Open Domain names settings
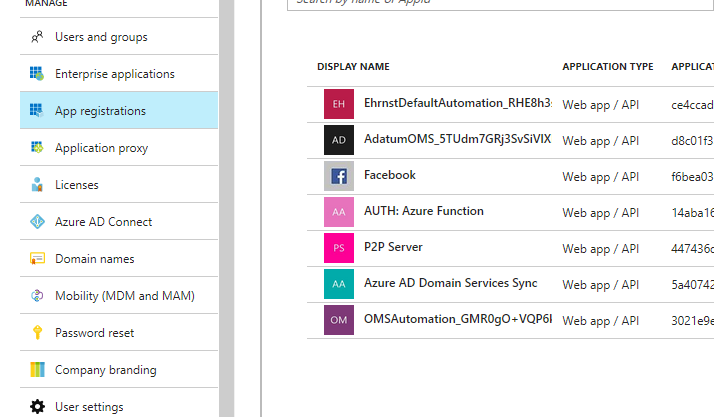The height and width of the screenshot is (417, 714). click(119, 259)
